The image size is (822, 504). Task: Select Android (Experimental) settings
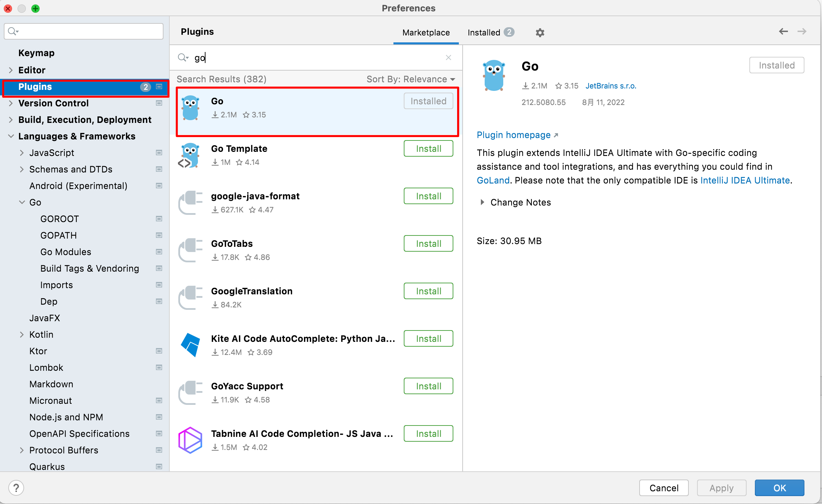click(78, 186)
